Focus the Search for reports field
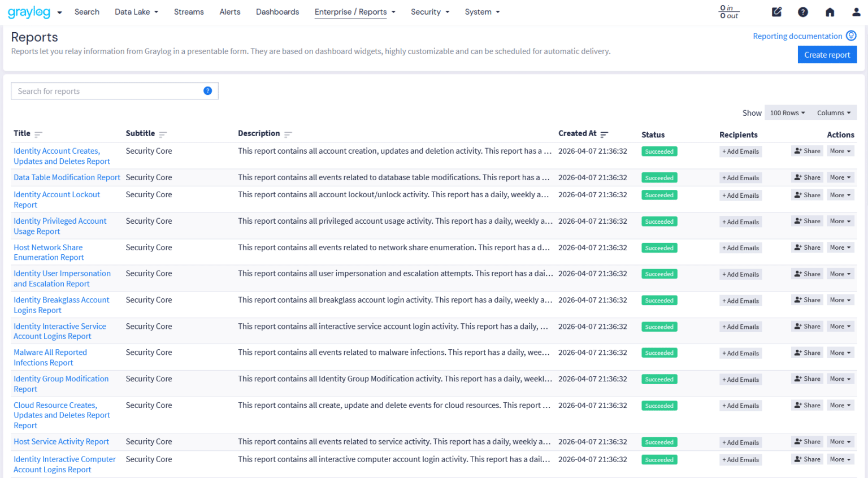Viewport: 868px width, 478px height. (x=115, y=91)
